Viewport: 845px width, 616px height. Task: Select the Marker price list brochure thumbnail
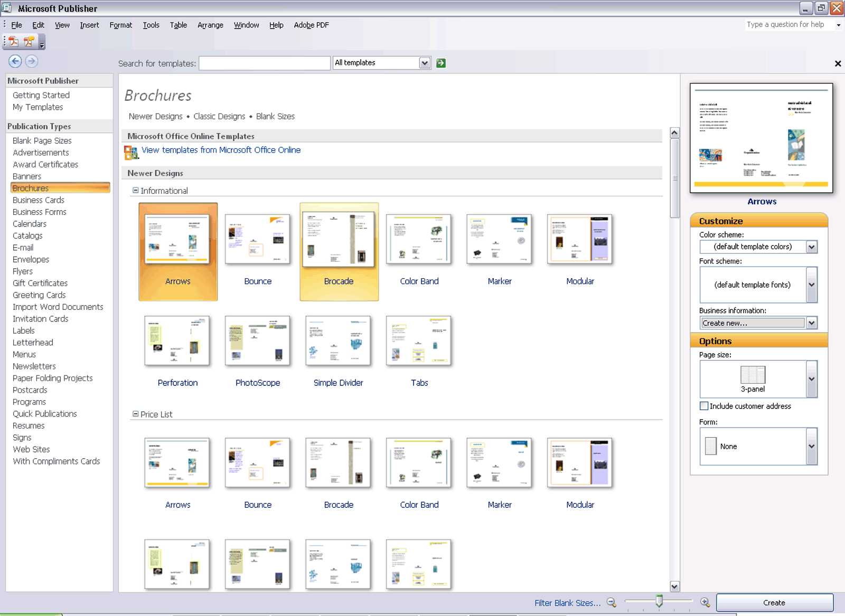pos(499,462)
